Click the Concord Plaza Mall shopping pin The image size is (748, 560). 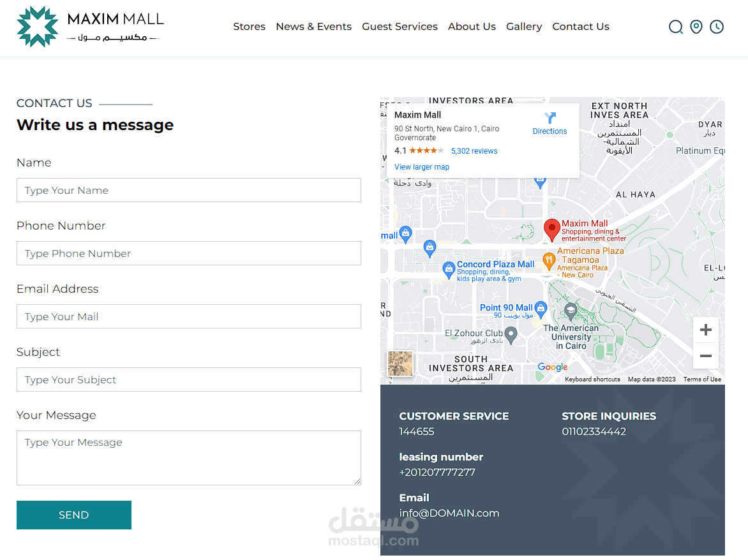(x=449, y=270)
